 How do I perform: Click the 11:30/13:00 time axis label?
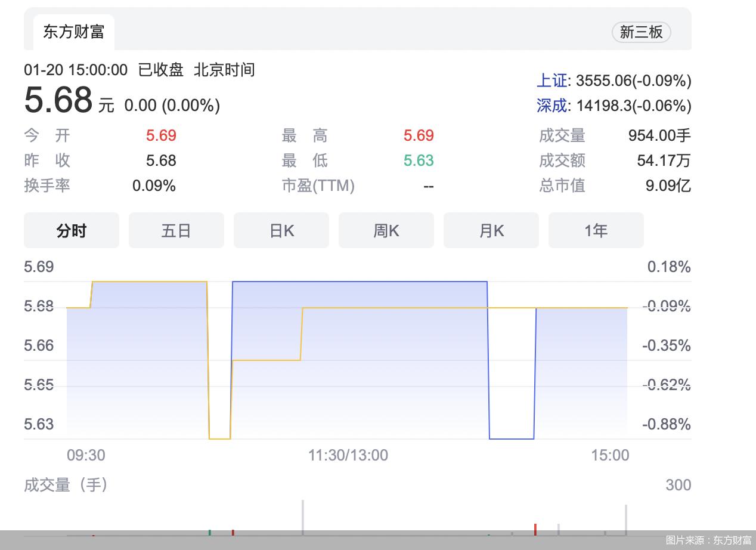348,455
